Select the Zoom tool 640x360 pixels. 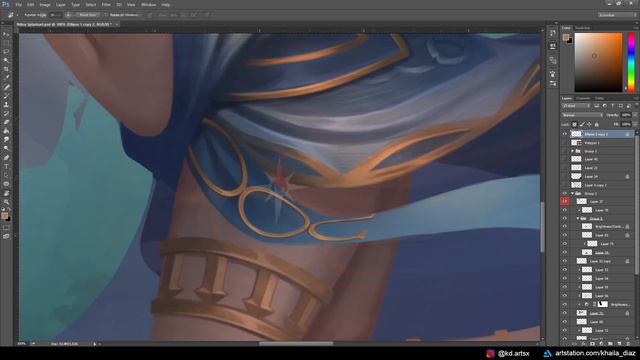point(6,202)
